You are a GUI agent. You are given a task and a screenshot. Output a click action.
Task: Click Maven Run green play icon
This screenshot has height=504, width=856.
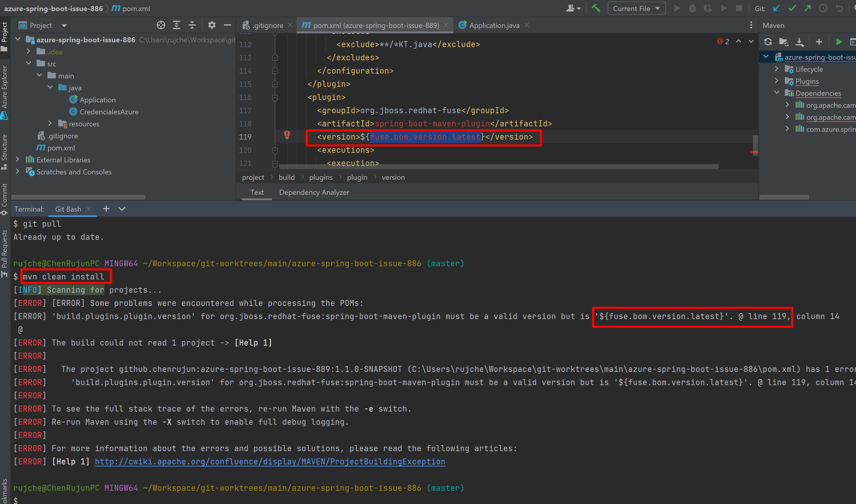(x=839, y=42)
